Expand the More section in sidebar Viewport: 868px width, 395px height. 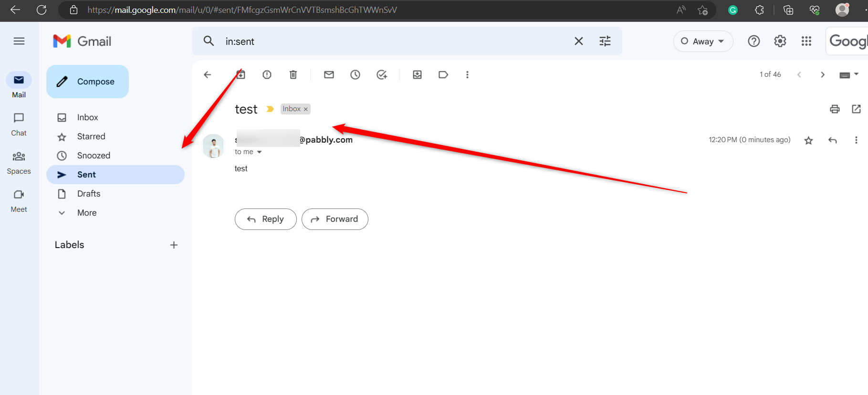coord(86,213)
